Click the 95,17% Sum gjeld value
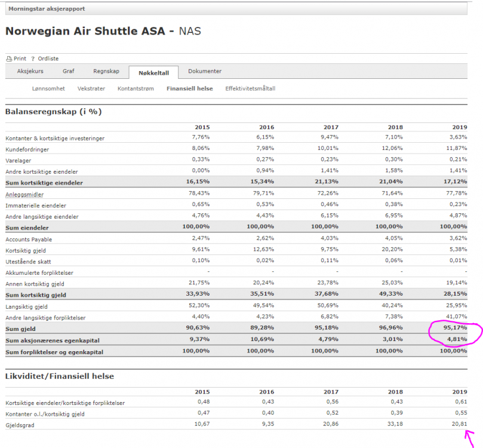 click(x=456, y=328)
